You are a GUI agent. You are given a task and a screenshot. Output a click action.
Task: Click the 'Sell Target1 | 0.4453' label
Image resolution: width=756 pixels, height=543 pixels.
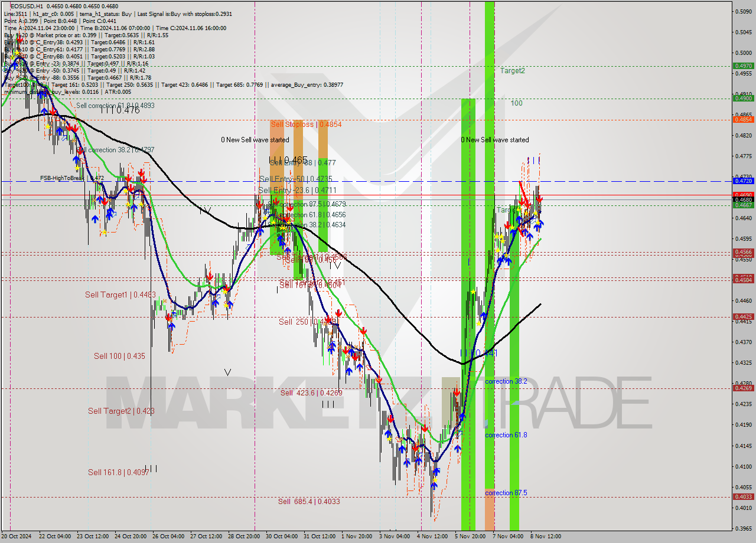tap(120, 295)
